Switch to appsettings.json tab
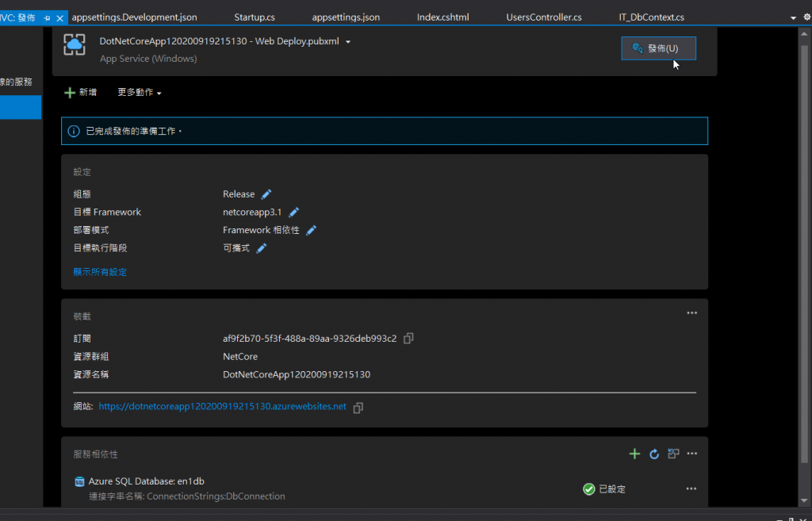The width and height of the screenshot is (812, 521). (x=346, y=17)
